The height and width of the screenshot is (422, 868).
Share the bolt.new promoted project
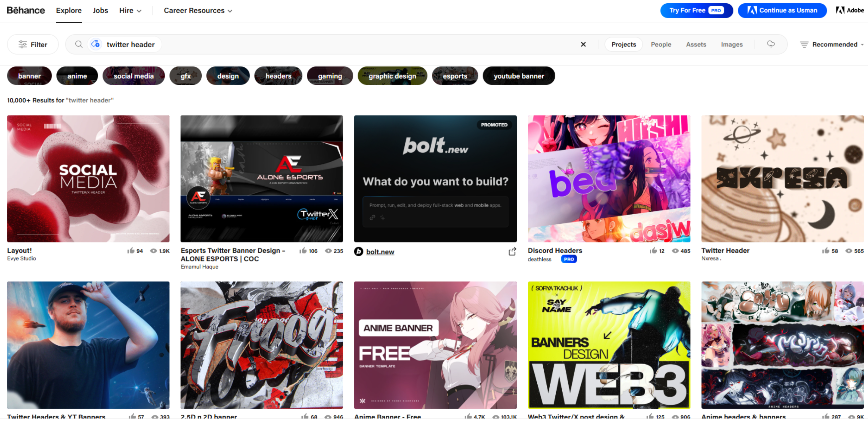(512, 252)
